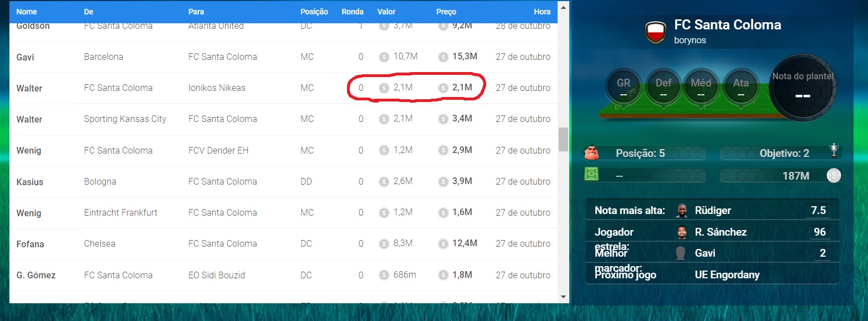Image resolution: width=868 pixels, height=321 pixels.
Task: Sort the table by Nome column
Action: 27,12
